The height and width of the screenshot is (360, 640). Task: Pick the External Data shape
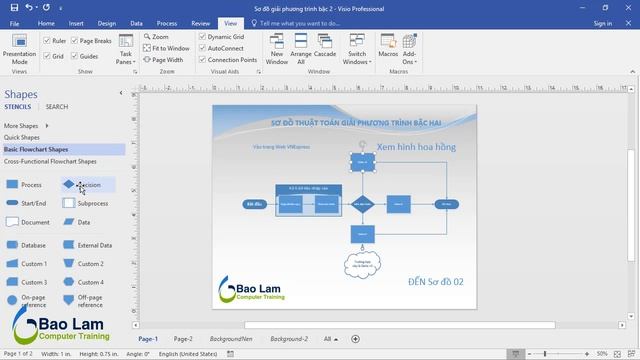(87, 245)
